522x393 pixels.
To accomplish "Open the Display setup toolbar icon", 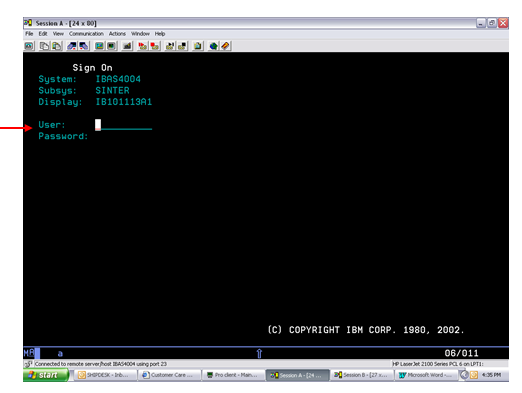I will (99, 46).
